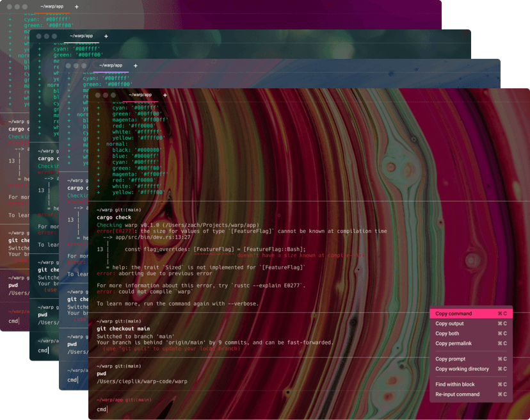The width and height of the screenshot is (530, 420).
Task: Click the plus icon on the topmost background window
Action: pos(76,7)
